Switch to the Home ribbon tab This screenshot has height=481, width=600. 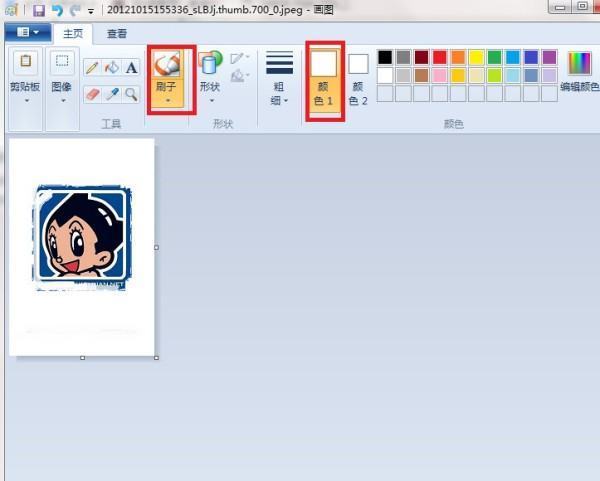73,34
